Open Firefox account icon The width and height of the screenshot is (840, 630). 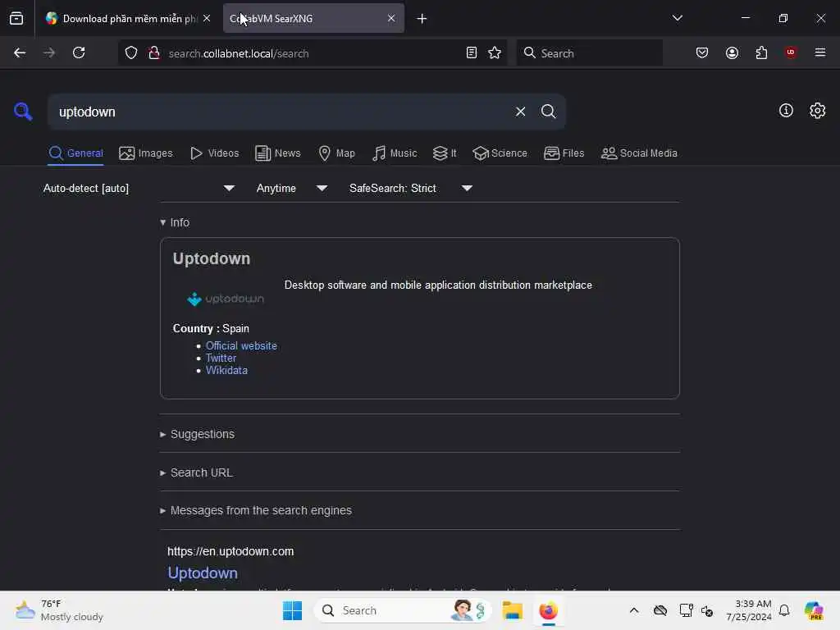coord(732,52)
